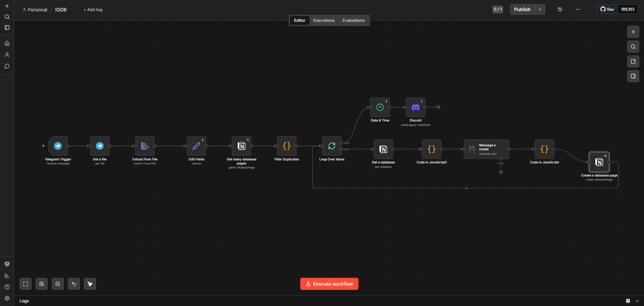Expand the Publish dropdown arrow
Image resolution: width=644 pixels, height=306 pixels.
(540, 9)
